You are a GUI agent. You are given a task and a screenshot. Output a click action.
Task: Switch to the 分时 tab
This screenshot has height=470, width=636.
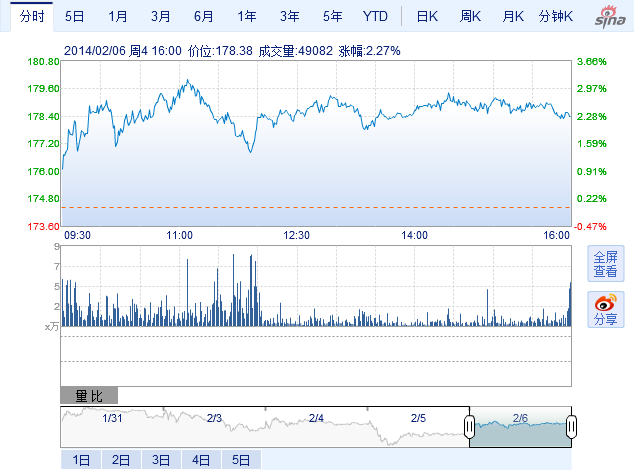(33, 16)
